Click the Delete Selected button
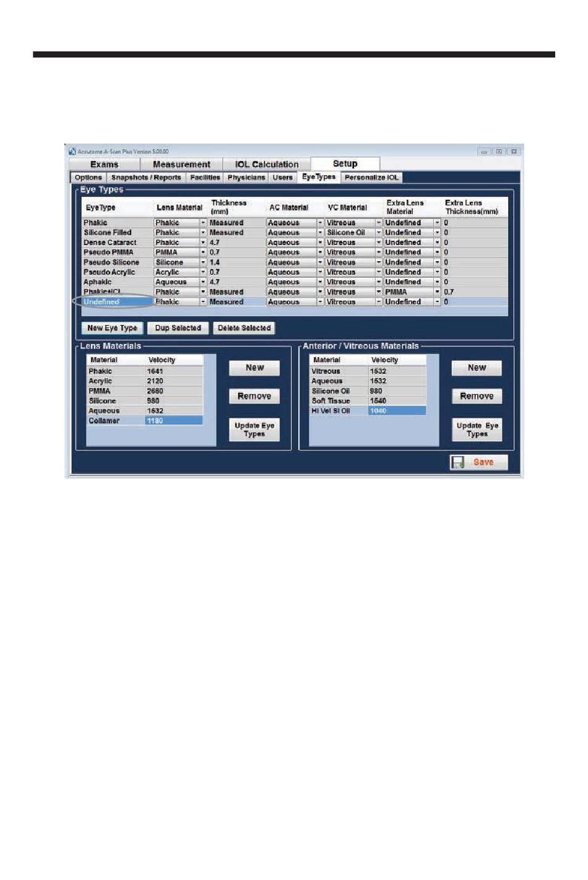 tap(244, 328)
